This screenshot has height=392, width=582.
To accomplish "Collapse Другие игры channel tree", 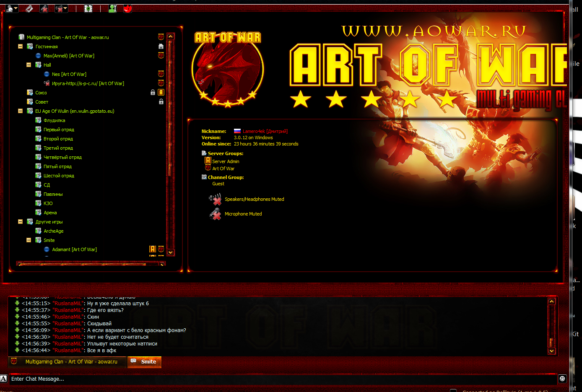I will (x=20, y=222).
